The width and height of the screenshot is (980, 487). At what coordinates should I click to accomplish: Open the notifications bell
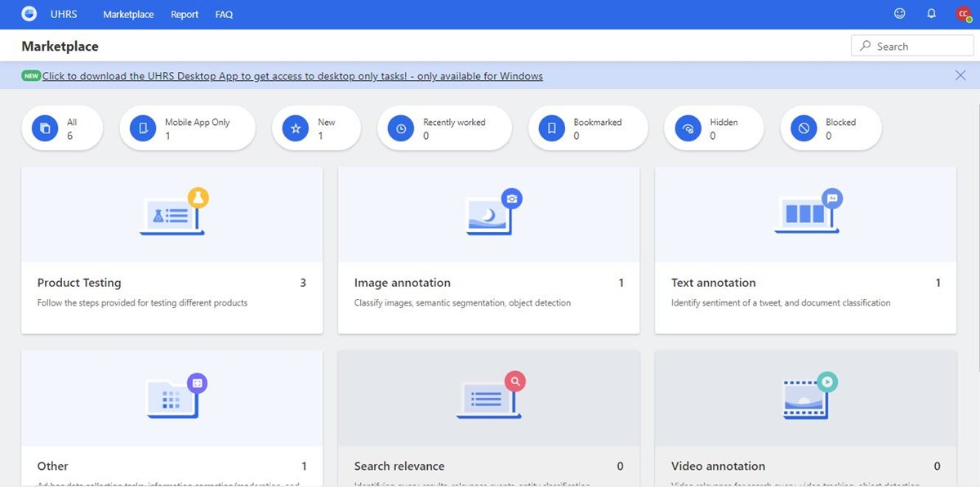pyautogui.click(x=931, y=14)
